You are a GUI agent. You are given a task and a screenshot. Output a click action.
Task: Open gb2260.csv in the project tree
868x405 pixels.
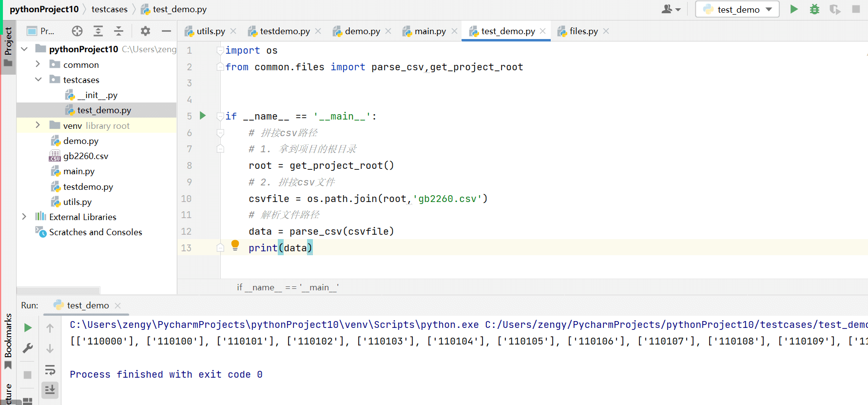coord(85,156)
